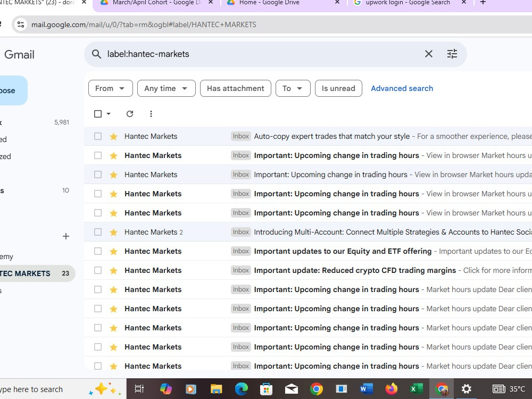Unstar the Introducing Multi-Account email
The image size is (532, 399).
(x=113, y=232)
